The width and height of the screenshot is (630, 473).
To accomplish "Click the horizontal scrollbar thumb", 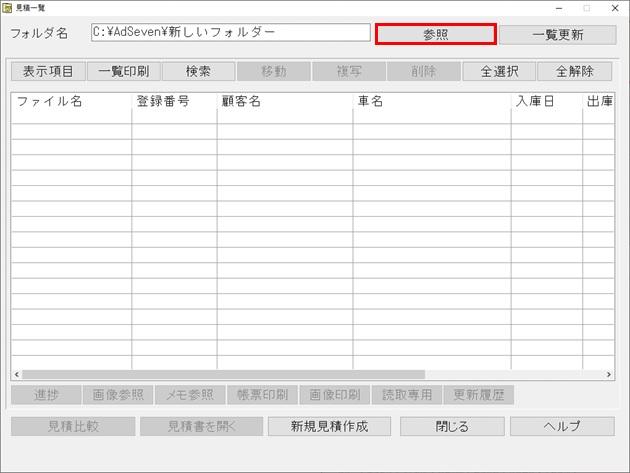I will point(223,375).
